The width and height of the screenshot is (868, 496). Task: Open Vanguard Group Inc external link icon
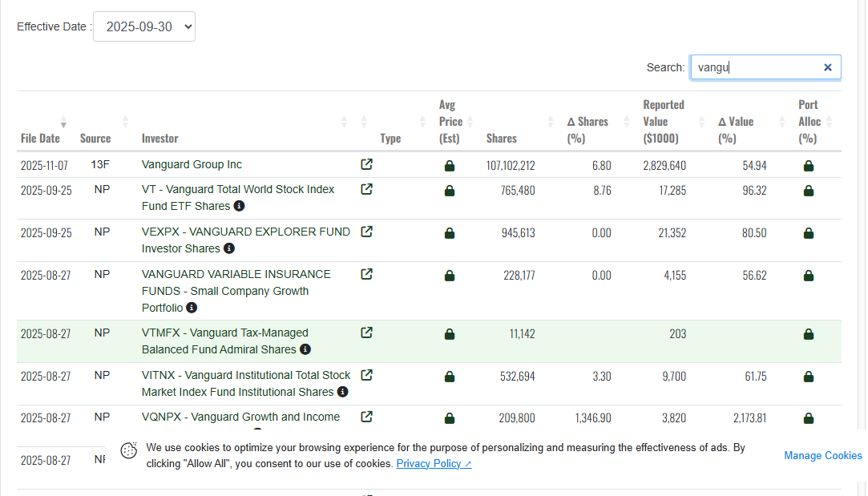366,164
